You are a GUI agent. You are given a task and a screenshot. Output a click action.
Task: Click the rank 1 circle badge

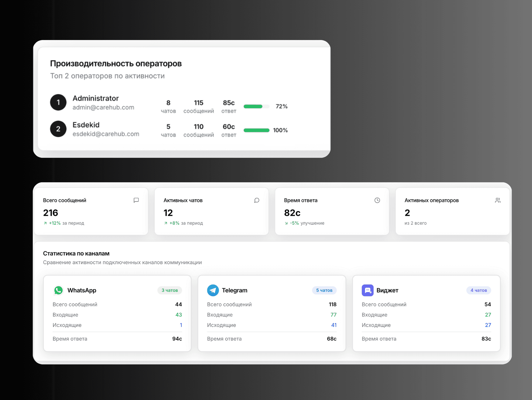(x=58, y=102)
